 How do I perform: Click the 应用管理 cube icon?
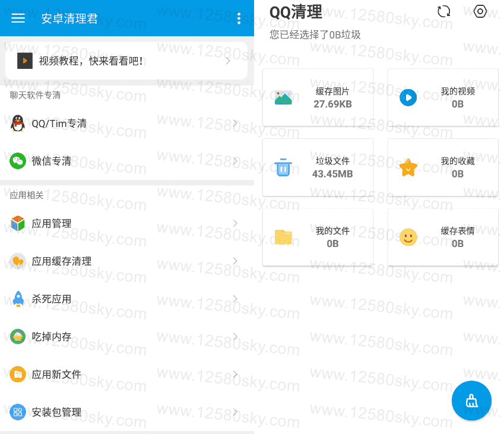pos(18,223)
